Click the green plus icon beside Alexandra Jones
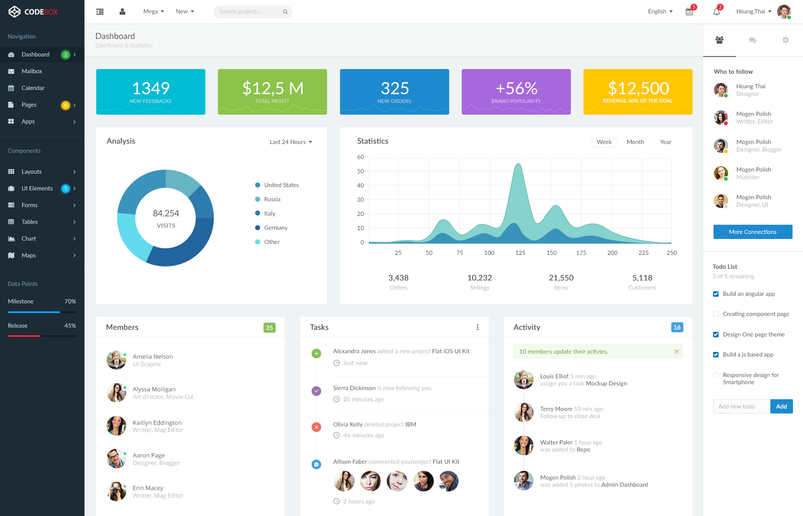803x516 pixels. tap(316, 353)
